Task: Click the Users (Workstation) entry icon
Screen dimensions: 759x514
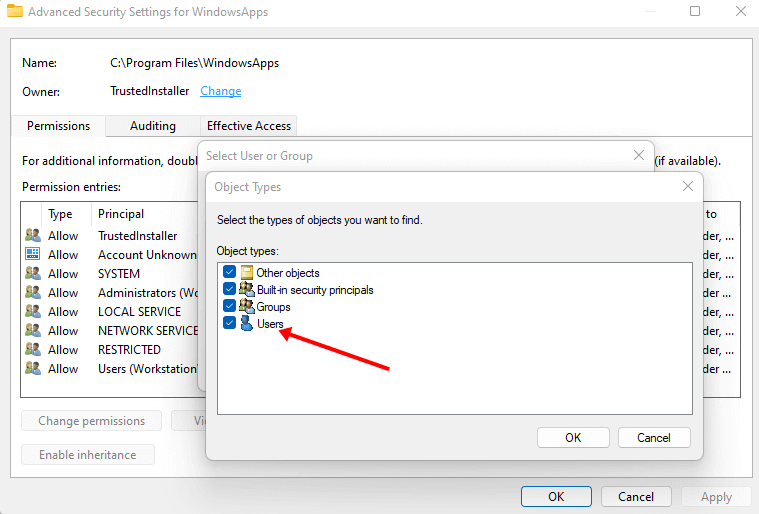Action: (x=33, y=368)
